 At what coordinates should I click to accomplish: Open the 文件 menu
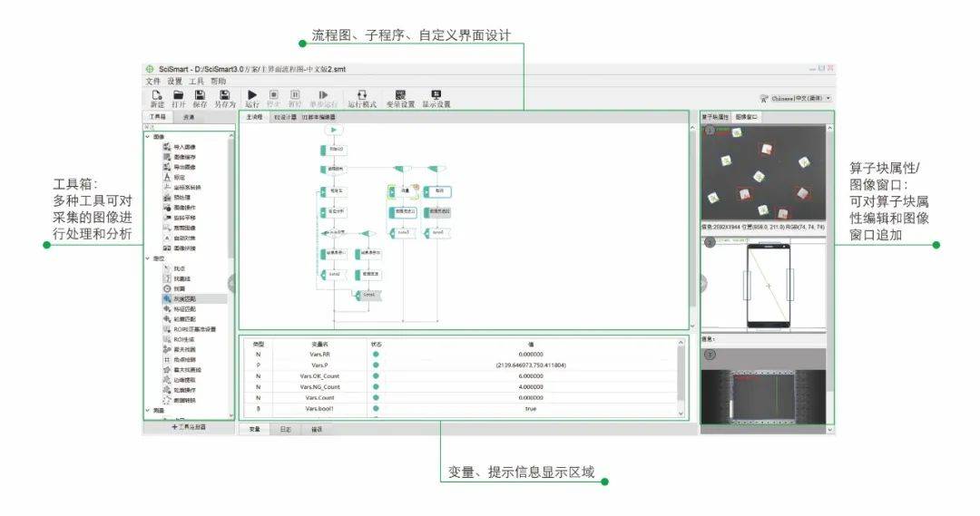[x=153, y=82]
